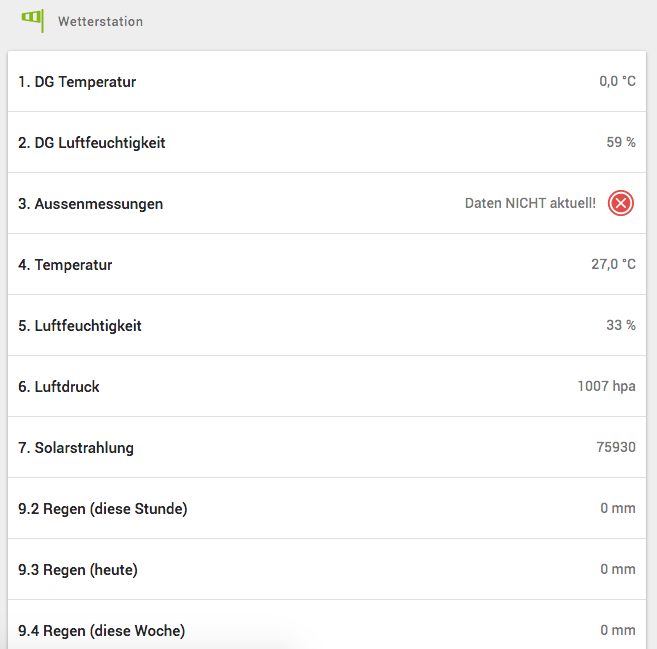Image resolution: width=657 pixels, height=649 pixels.
Task: Click the Regen (diese Woche) row label
Action: click(x=102, y=631)
